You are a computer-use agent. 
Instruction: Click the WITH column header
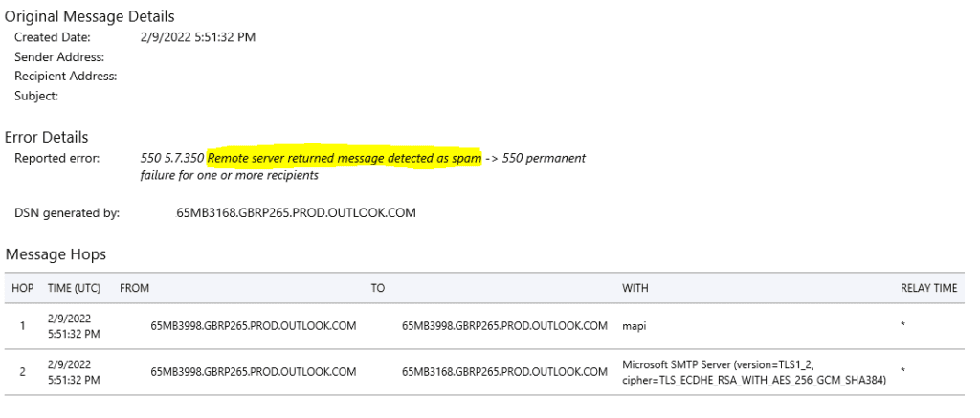[635, 288]
